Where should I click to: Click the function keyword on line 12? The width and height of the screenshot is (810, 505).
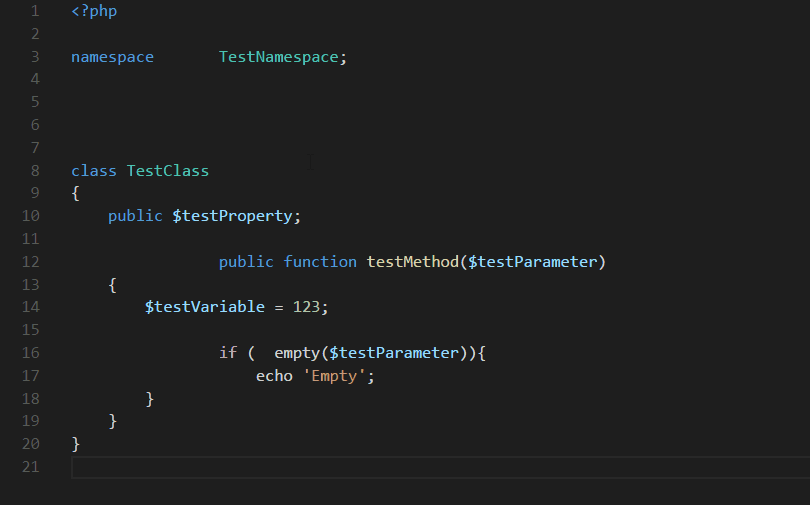tap(320, 262)
